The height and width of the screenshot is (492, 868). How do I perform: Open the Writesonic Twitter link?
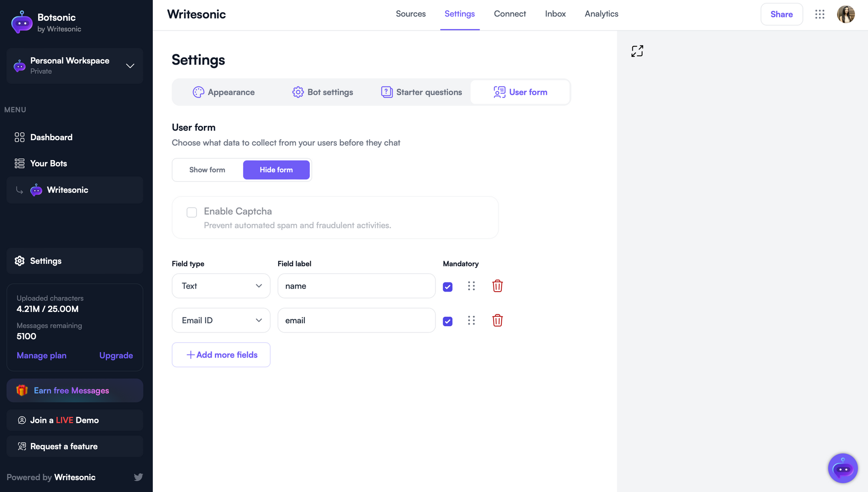[138, 477]
